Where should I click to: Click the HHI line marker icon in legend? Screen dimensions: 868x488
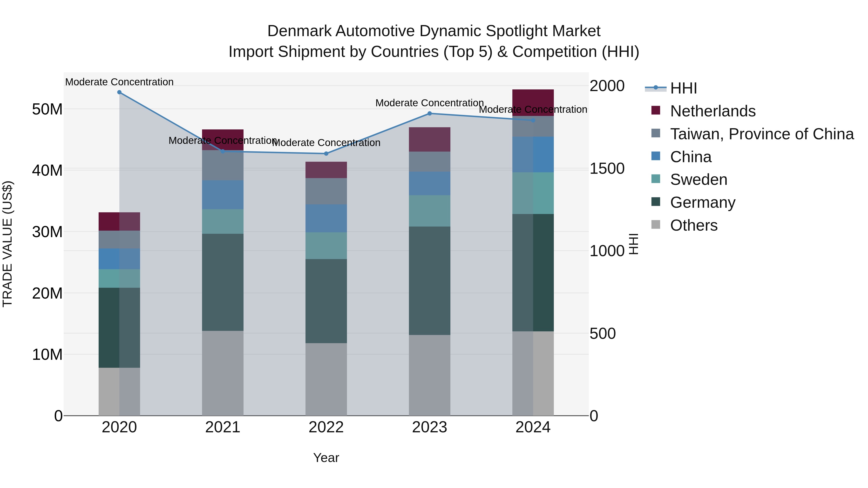tap(656, 87)
